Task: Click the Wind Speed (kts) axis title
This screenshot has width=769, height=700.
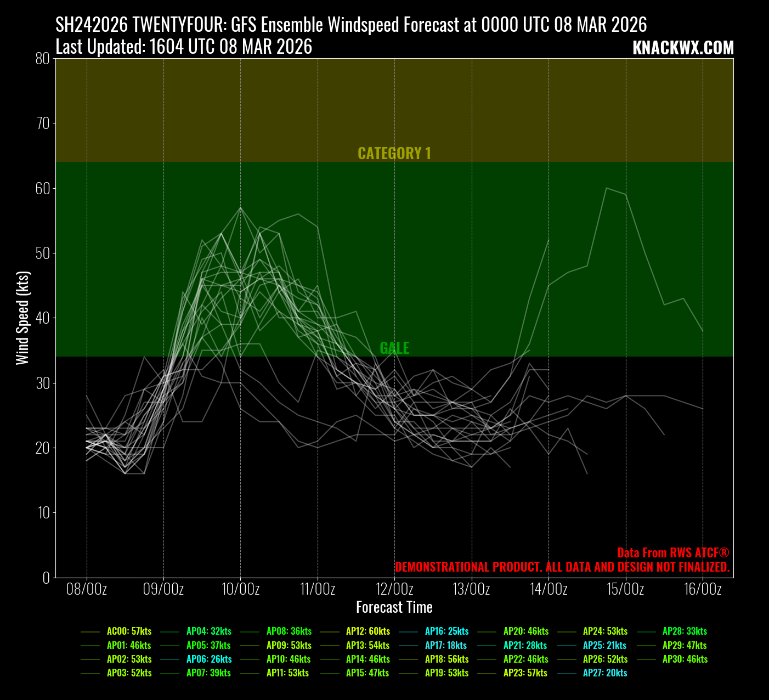Action: (22, 318)
